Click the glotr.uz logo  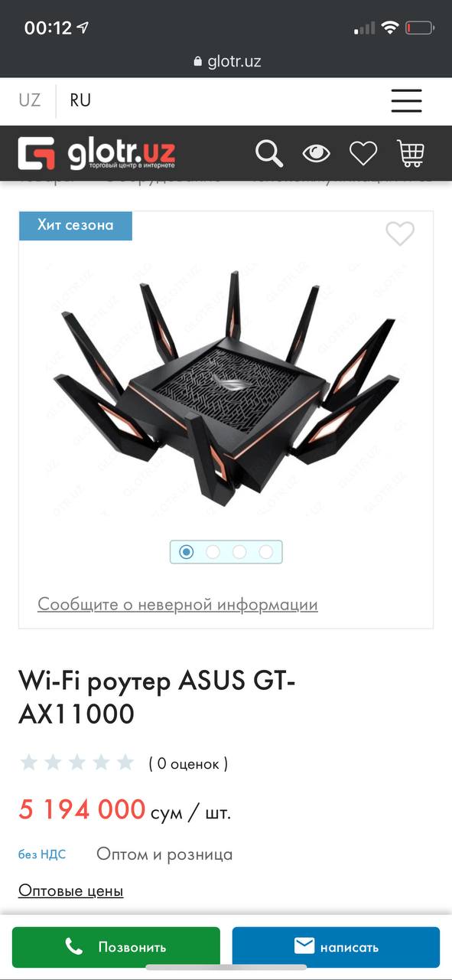point(97,153)
